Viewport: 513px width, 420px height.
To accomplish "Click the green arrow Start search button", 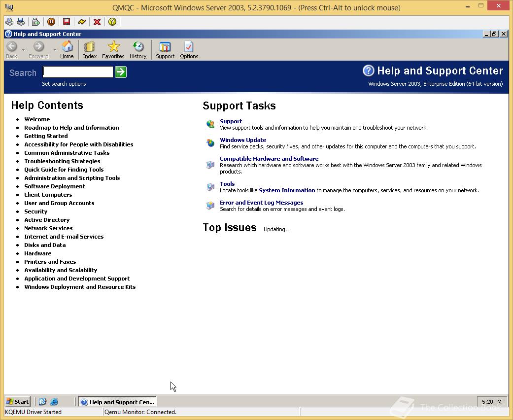I will (x=121, y=72).
